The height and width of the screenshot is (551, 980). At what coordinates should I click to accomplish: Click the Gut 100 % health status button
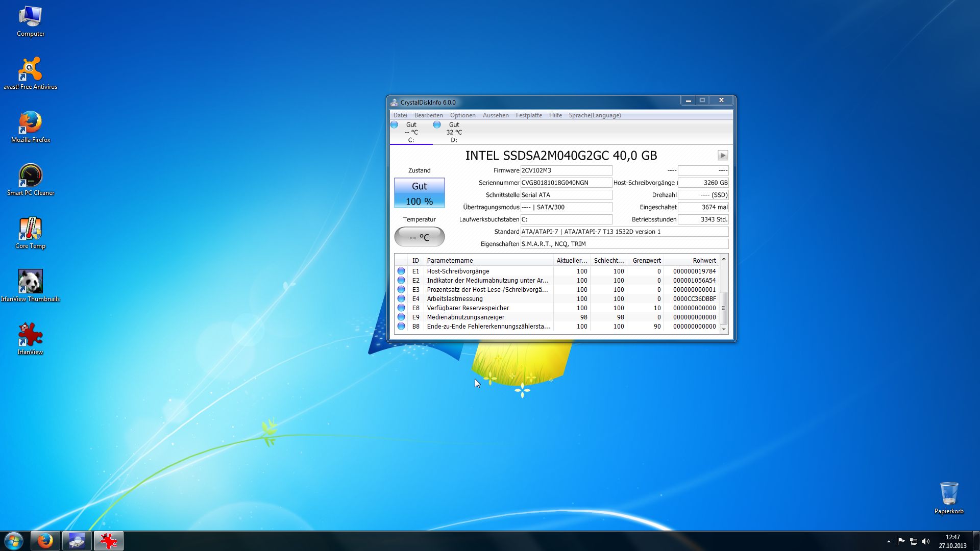point(420,193)
